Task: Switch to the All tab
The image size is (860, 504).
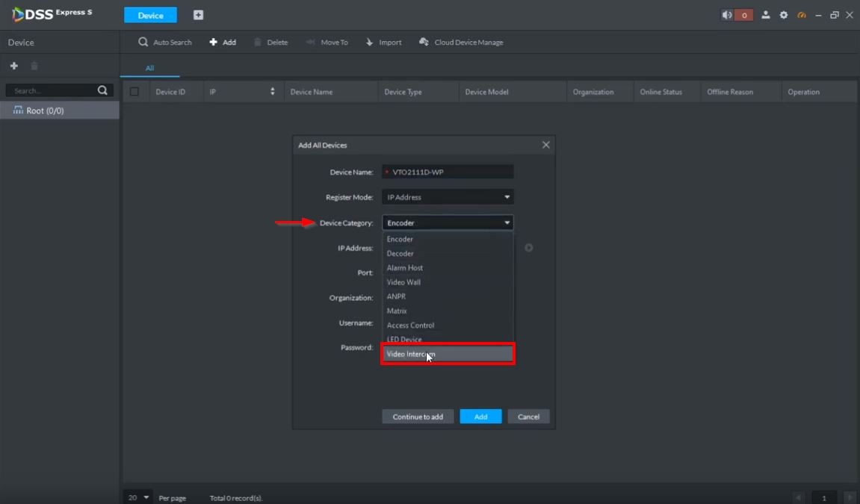Action: 149,68
